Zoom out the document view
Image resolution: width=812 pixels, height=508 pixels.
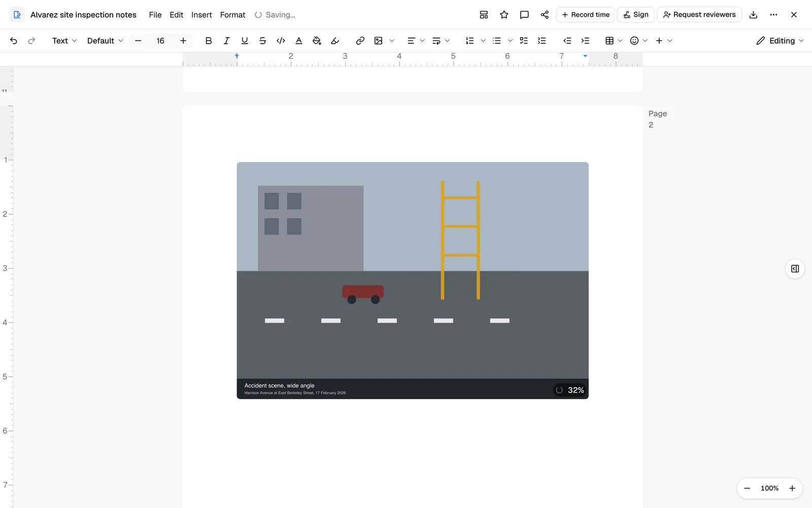(x=747, y=488)
